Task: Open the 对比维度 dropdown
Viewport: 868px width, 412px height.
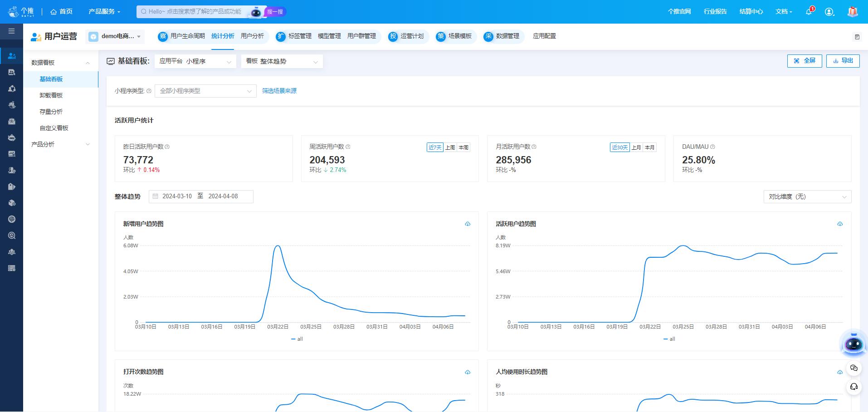Action: tap(807, 196)
